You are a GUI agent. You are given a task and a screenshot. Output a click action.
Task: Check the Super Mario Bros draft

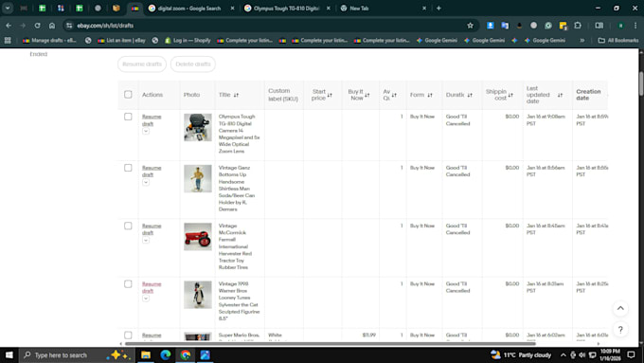point(128,336)
